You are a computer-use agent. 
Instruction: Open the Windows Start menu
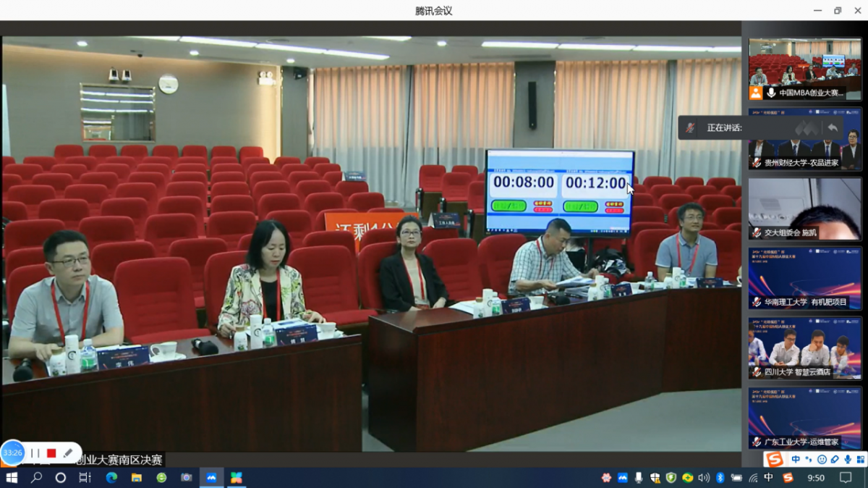(12, 478)
